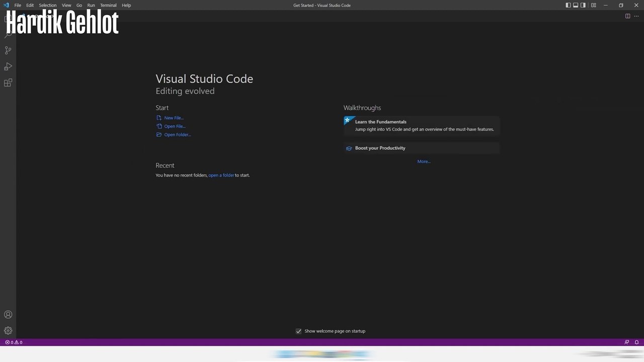Open the View menu

[x=66, y=5]
